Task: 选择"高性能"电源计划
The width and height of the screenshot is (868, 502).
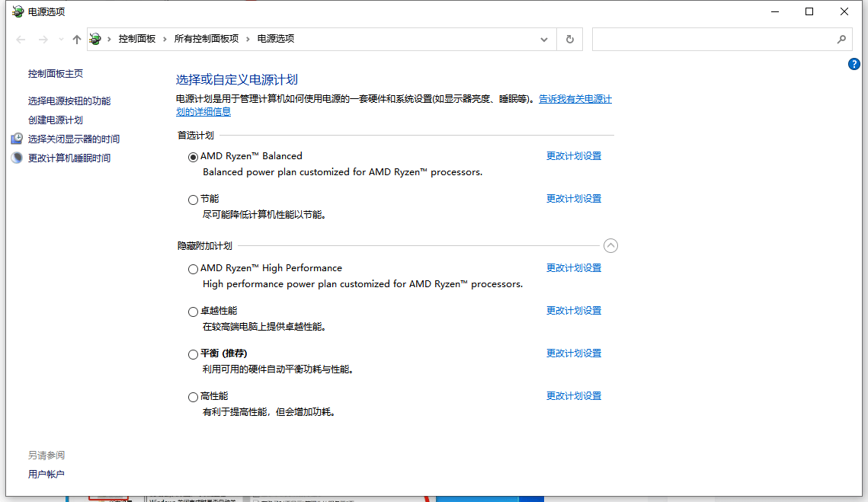Action: [x=193, y=396]
